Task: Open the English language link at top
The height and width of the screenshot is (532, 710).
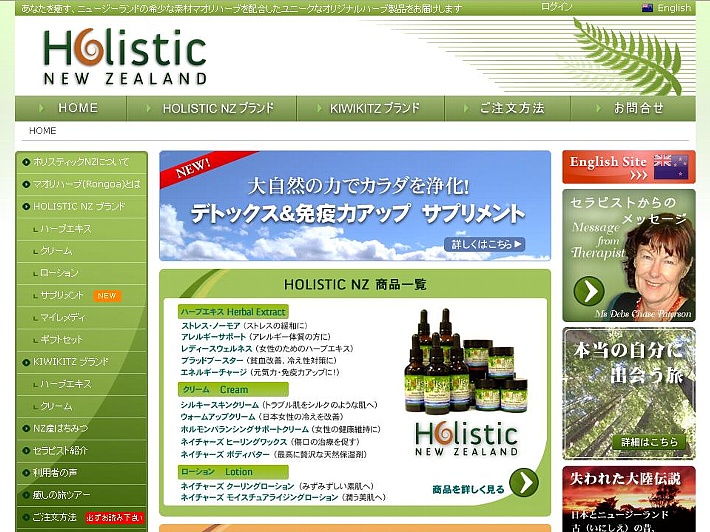Action: click(x=674, y=8)
